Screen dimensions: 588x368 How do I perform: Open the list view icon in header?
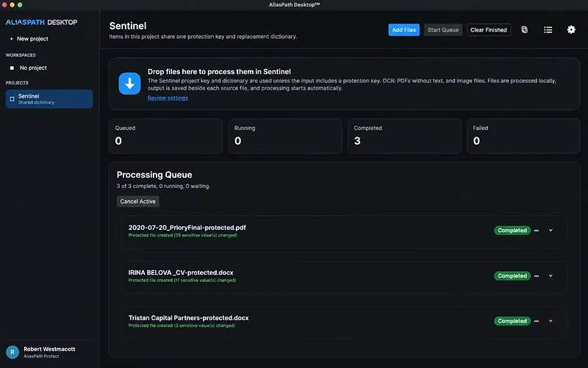pyautogui.click(x=548, y=29)
